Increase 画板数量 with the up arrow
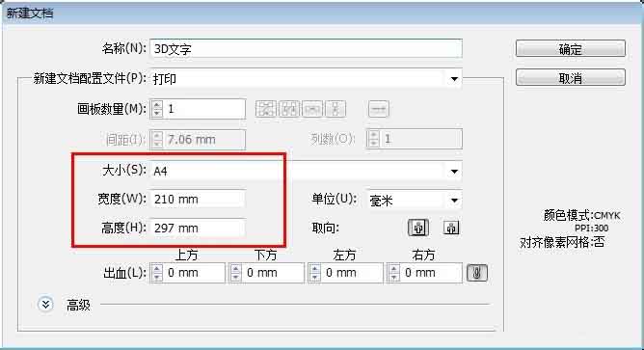Image resolution: width=644 pixels, height=350 pixels. (x=157, y=105)
